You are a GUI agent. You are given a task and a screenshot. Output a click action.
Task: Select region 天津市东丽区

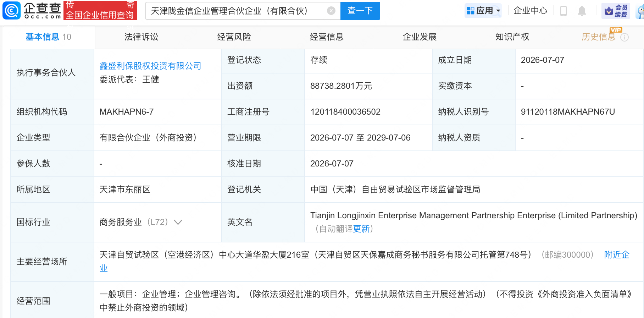click(125, 190)
